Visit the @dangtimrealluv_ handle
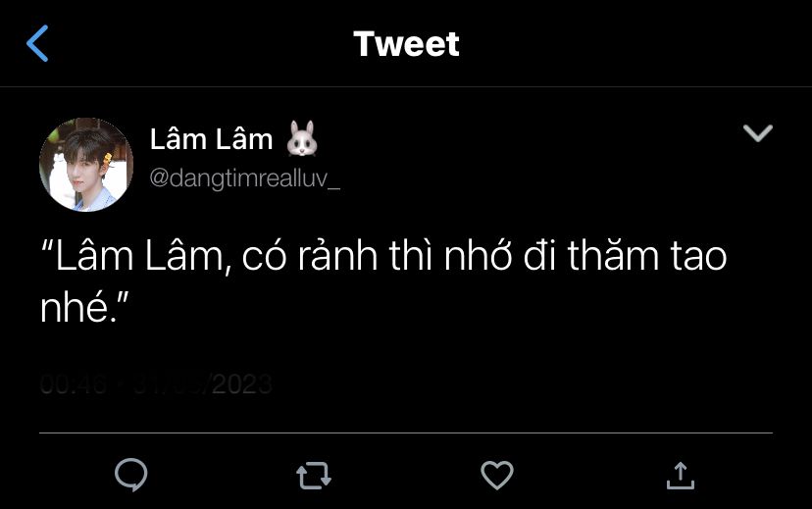The image size is (812, 509). (245, 178)
